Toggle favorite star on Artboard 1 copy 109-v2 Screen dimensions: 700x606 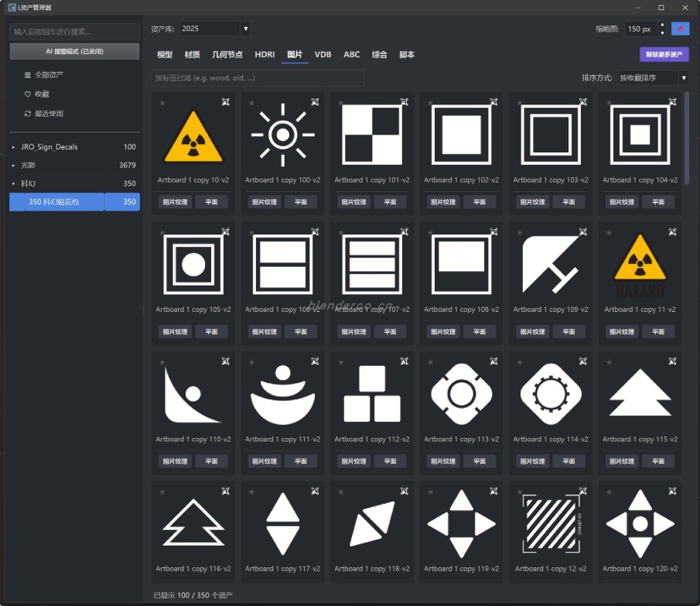point(520,233)
